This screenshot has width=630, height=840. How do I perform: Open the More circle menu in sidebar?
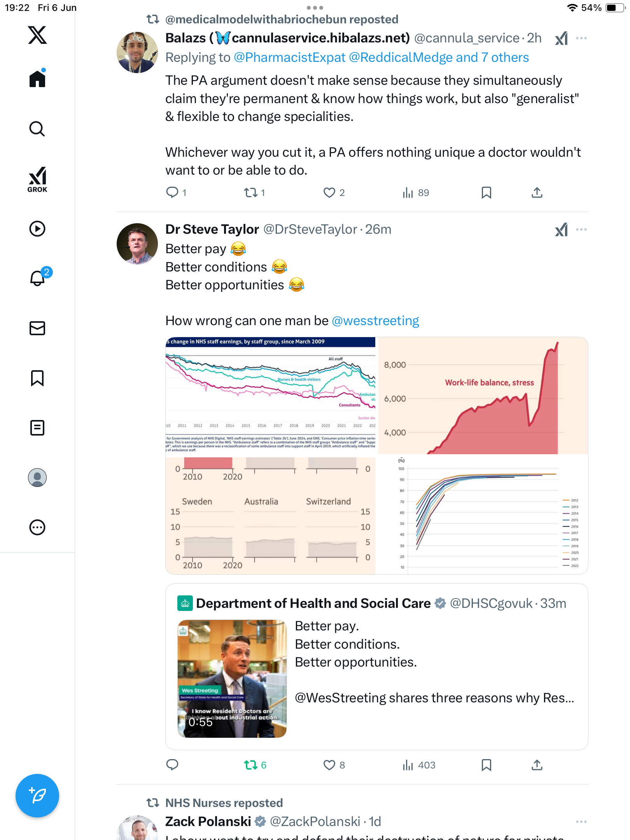coord(37,527)
